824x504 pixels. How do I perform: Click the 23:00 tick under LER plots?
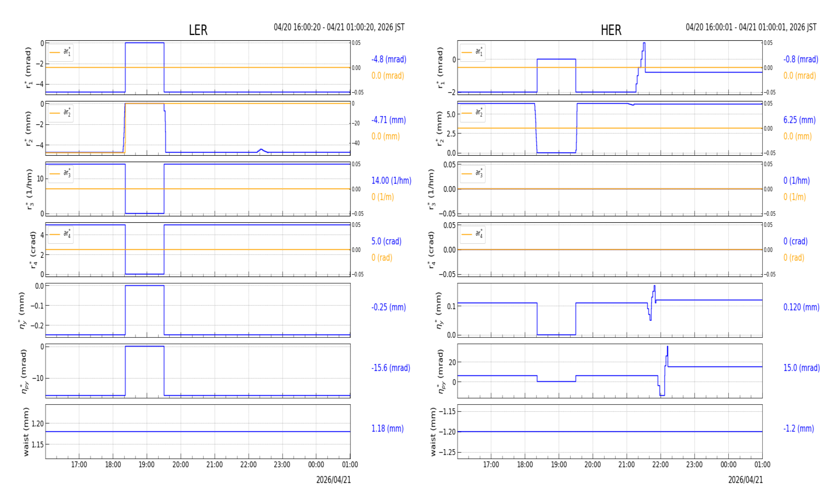point(282,465)
